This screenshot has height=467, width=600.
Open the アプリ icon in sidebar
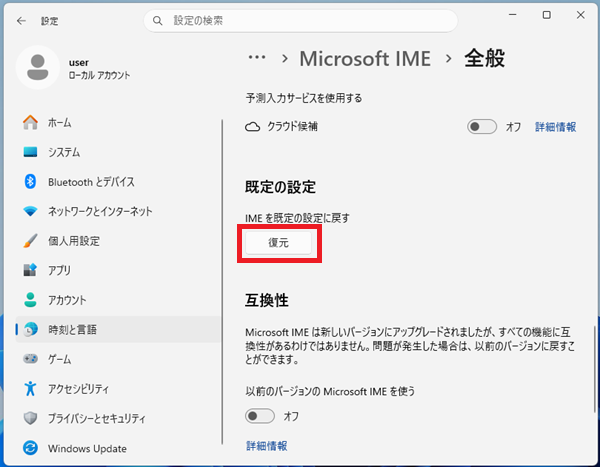30,270
